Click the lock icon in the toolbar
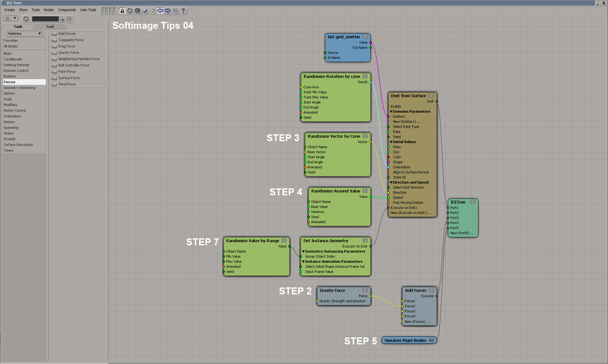Screen dimensions: 608x364 pyautogui.click(x=122, y=11)
